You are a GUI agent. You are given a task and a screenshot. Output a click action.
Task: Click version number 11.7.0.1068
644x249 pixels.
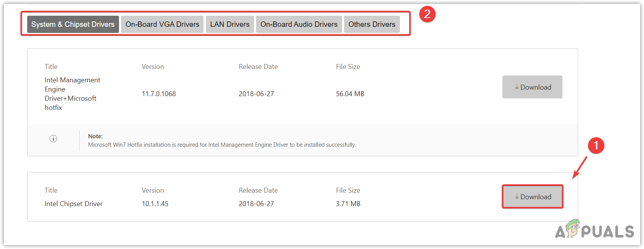[159, 94]
